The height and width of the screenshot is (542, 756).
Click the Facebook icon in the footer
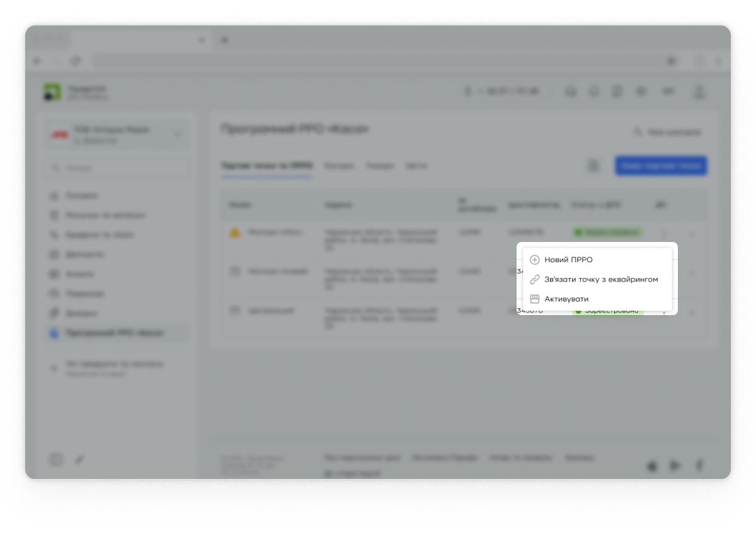pos(699,466)
